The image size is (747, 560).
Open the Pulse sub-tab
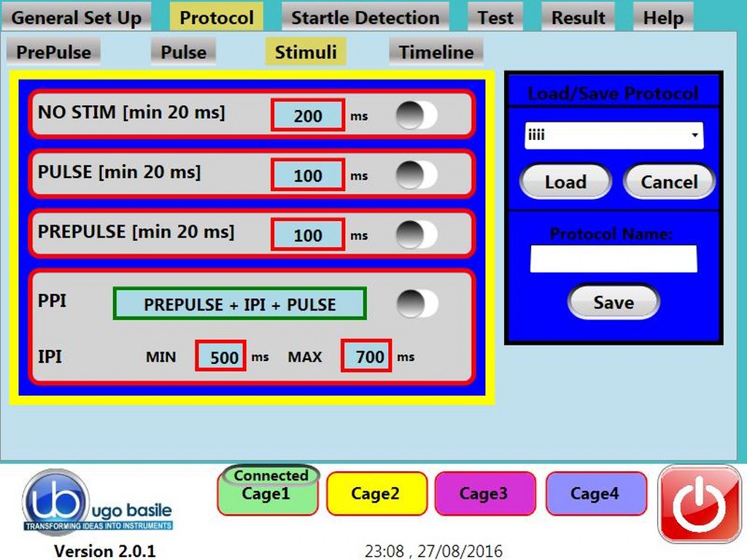click(183, 52)
